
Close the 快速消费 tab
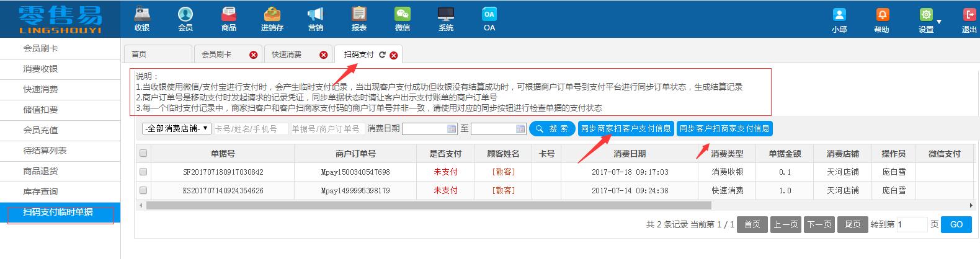(323, 55)
